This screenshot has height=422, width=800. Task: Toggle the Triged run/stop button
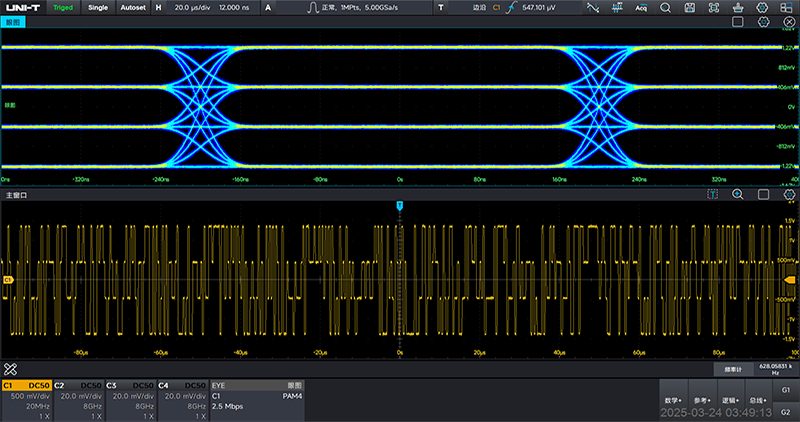tap(63, 8)
